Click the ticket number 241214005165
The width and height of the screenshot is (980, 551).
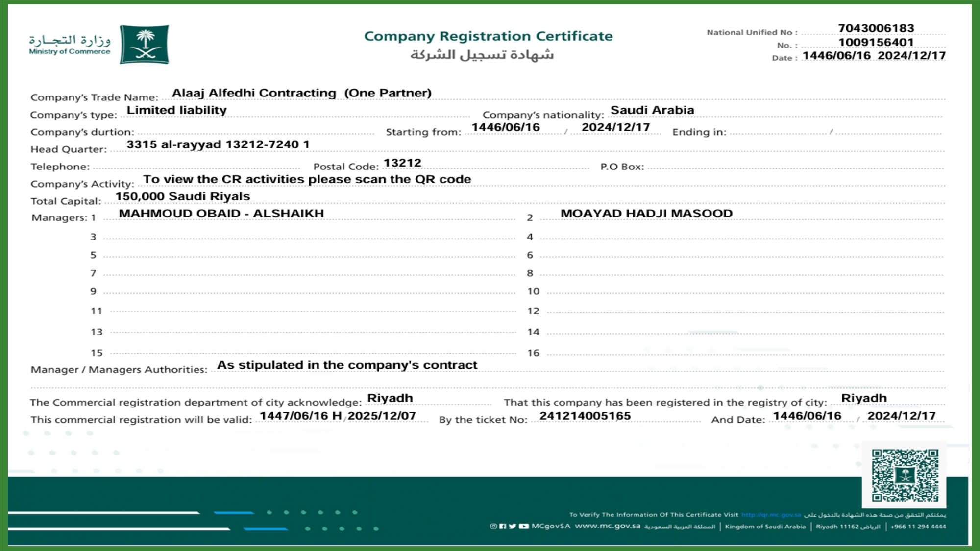pyautogui.click(x=585, y=416)
